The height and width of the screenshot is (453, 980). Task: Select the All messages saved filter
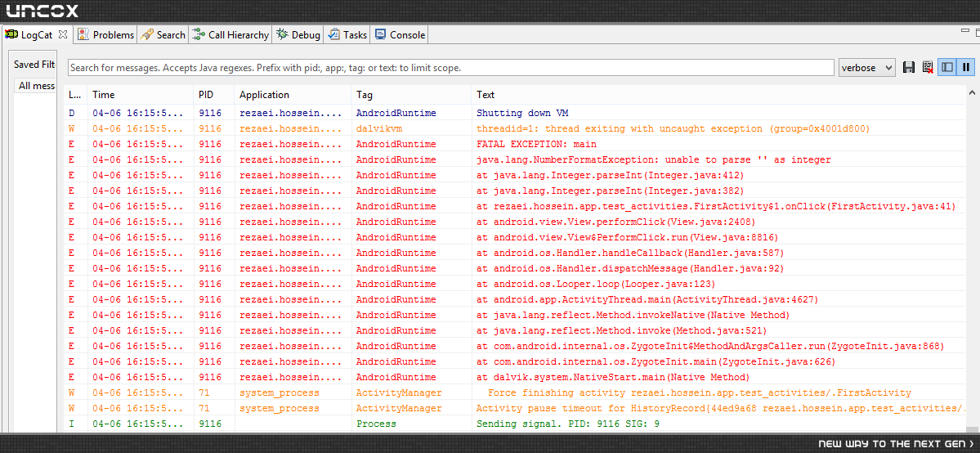coord(36,86)
